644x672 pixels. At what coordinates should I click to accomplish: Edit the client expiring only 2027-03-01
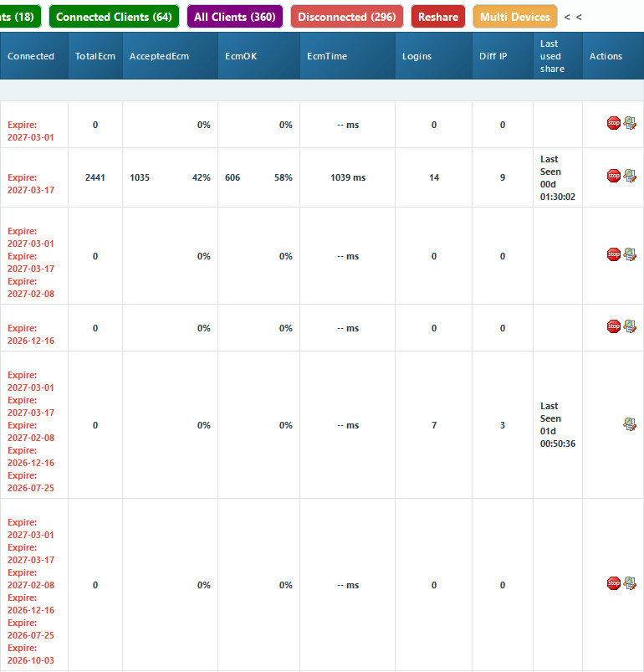tap(630, 123)
